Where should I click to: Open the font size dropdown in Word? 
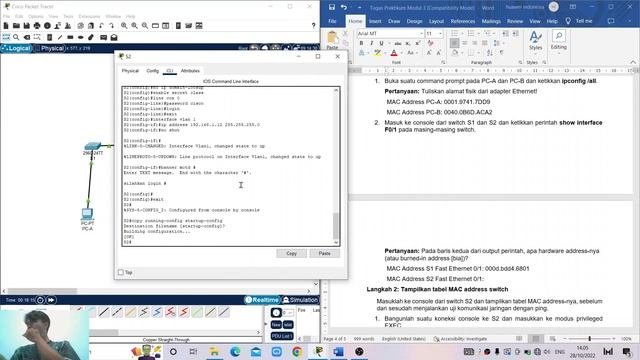tap(440, 33)
